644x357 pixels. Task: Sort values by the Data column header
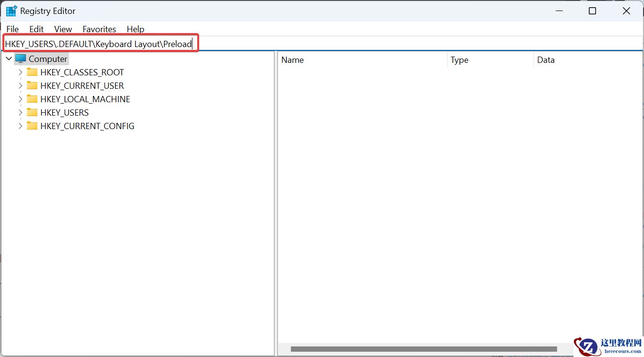click(x=588, y=60)
